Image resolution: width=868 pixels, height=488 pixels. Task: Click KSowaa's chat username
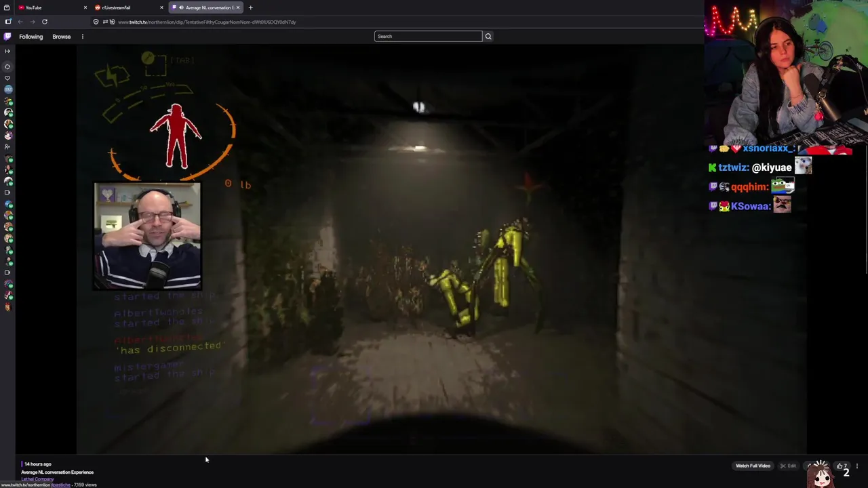tap(750, 206)
